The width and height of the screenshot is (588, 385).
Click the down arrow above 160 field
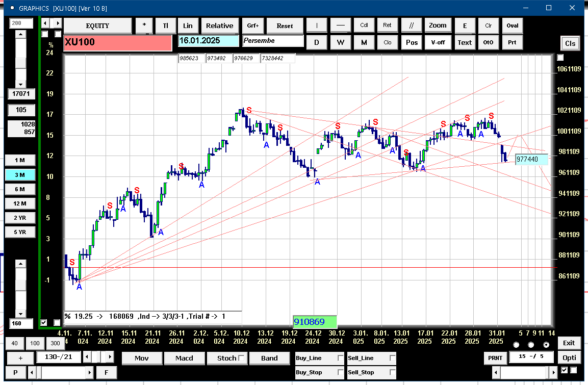pos(20,314)
